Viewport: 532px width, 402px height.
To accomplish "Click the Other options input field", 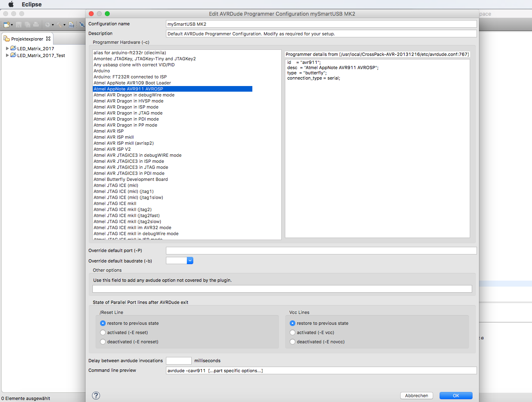I will 282,289.
